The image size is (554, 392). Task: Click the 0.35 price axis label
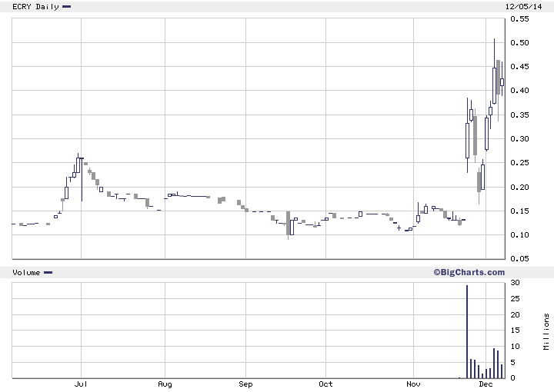(x=519, y=115)
